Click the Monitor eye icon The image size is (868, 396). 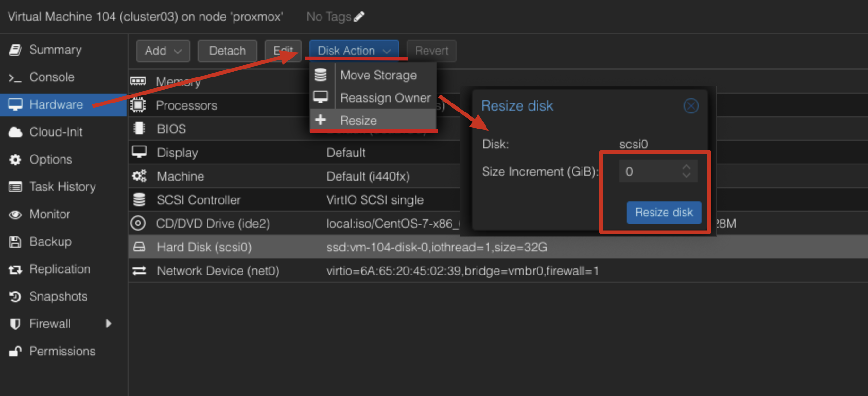click(x=16, y=215)
